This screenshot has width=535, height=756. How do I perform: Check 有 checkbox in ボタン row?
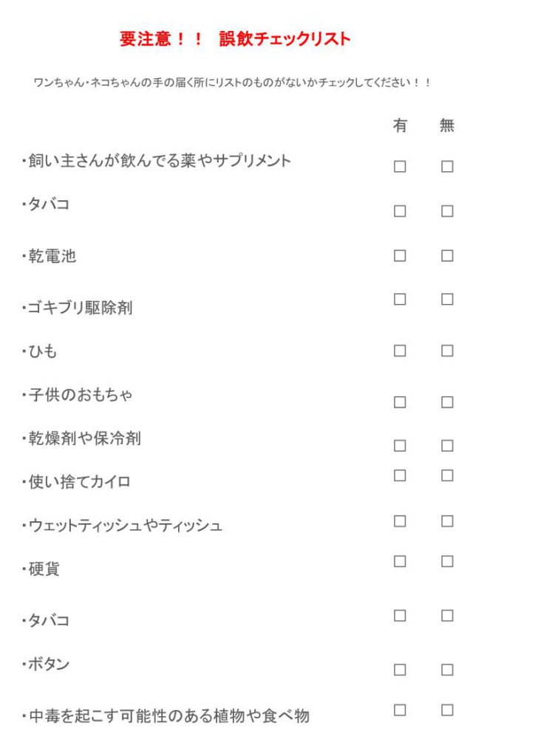coord(400,670)
